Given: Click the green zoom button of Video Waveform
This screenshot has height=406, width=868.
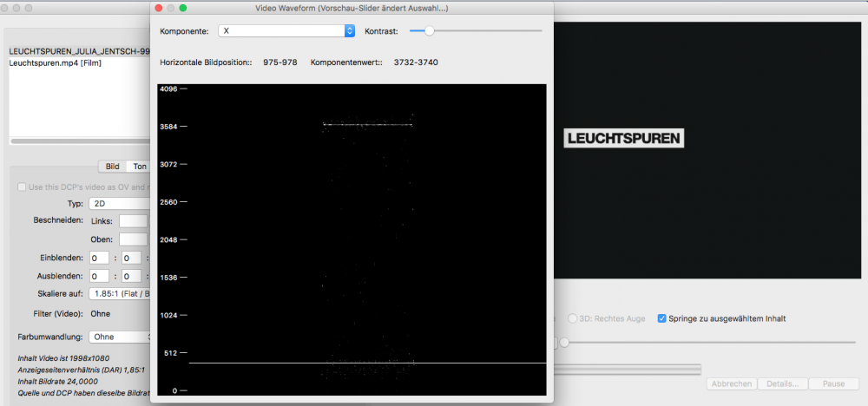Looking at the screenshot, I should (x=182, y=8).
